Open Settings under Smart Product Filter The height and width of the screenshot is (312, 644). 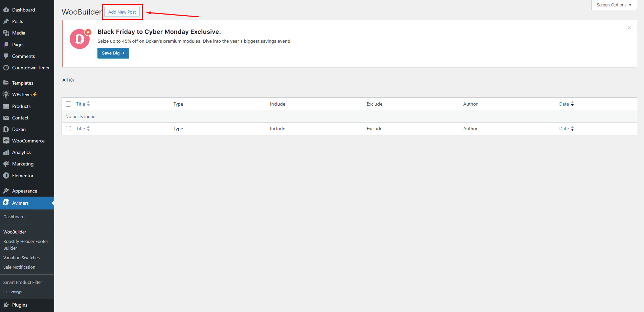click(x=15, y=292)
